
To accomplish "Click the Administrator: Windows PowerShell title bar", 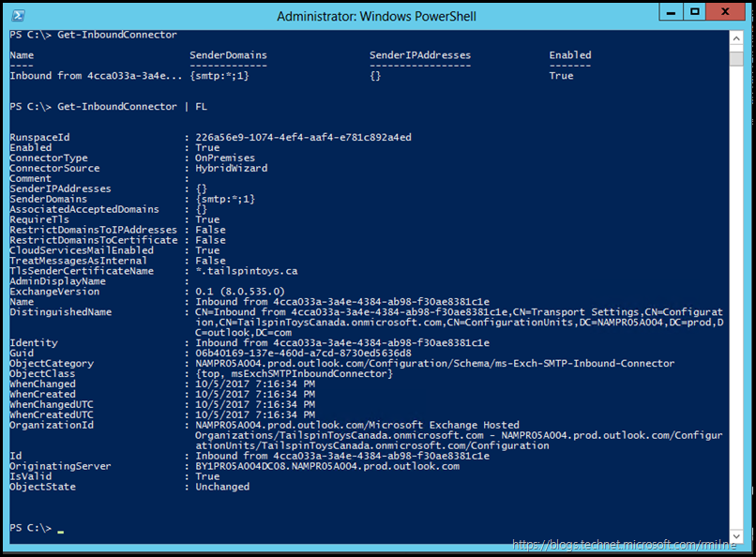I will (375, 15).
